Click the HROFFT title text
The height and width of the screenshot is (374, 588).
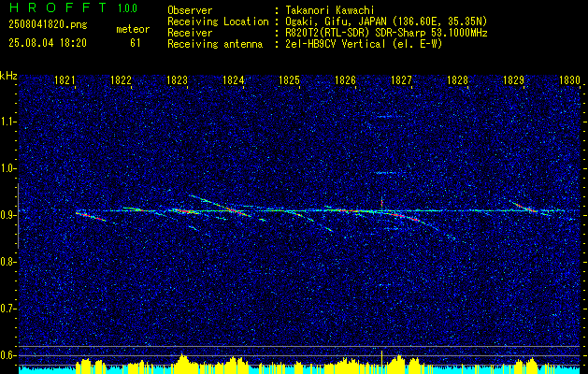[x=58, y=7]
